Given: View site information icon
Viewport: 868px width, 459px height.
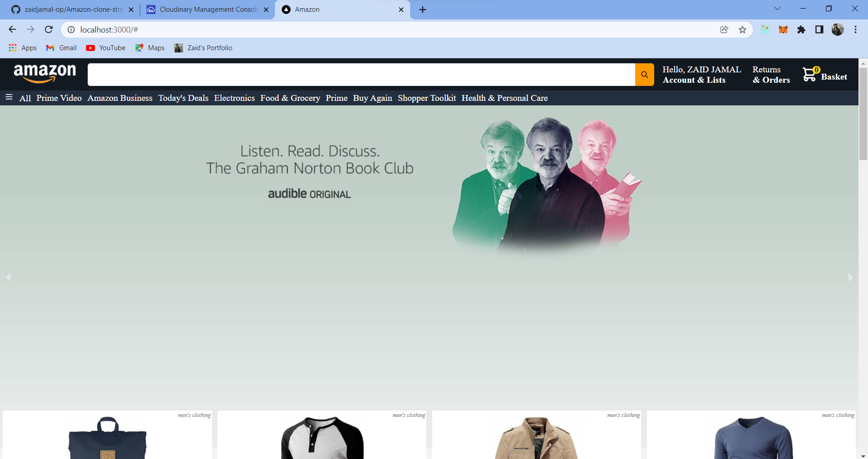Looking at the screenshot, I should pos(71,29).
